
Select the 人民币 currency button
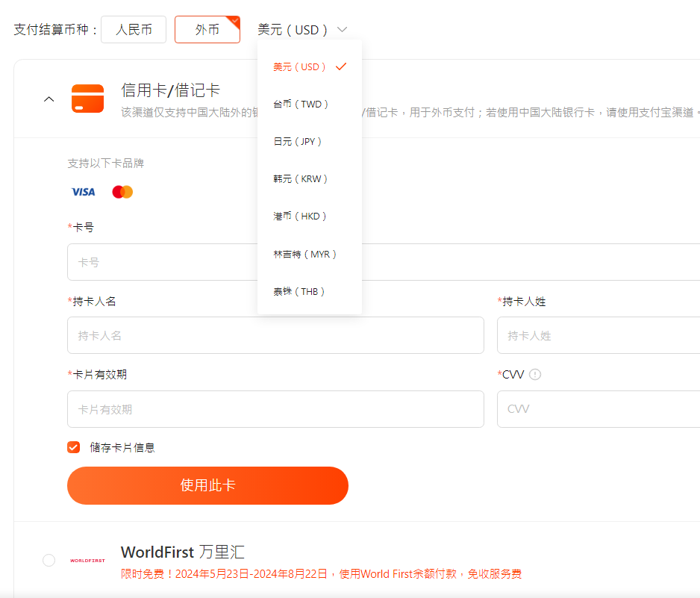point(134,29)
